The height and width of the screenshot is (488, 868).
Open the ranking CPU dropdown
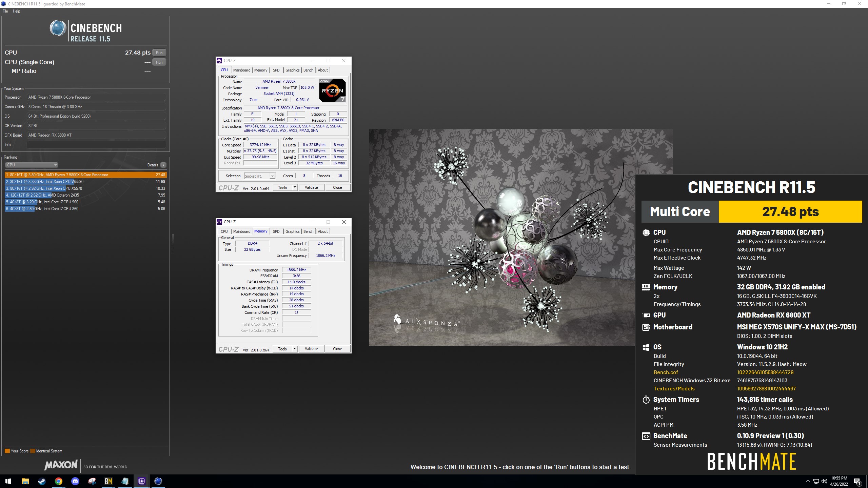32,165
